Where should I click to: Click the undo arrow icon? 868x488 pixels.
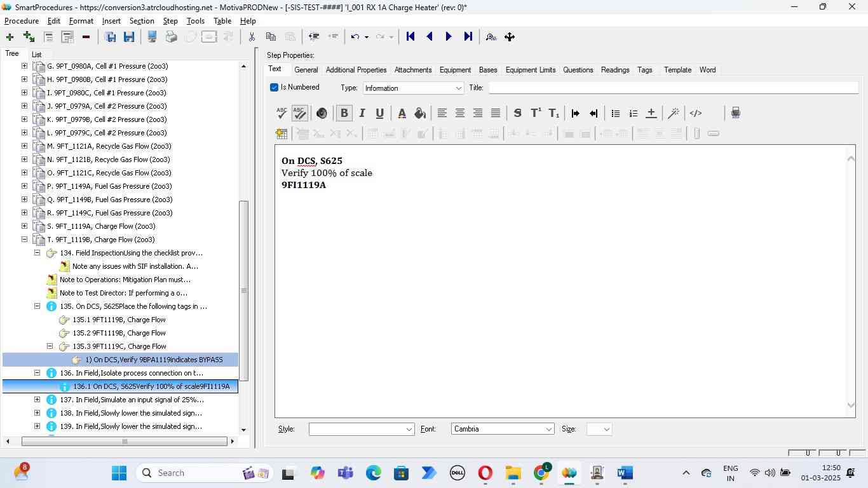355,37
